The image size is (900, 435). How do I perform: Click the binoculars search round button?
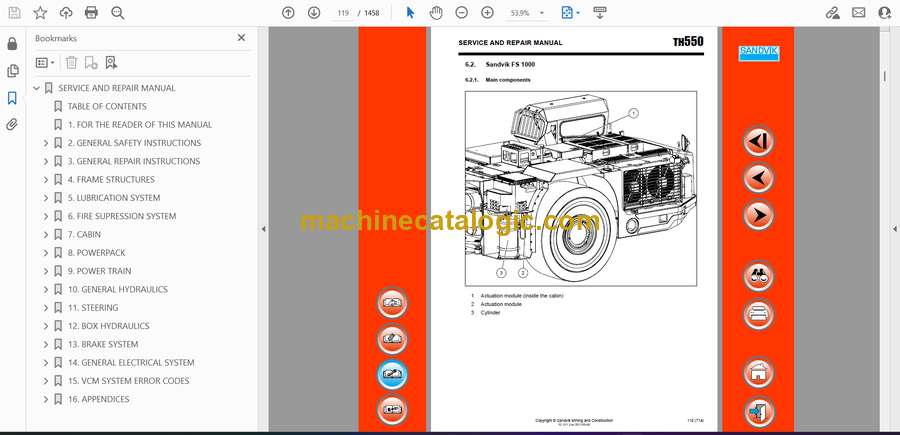point(758,276)
